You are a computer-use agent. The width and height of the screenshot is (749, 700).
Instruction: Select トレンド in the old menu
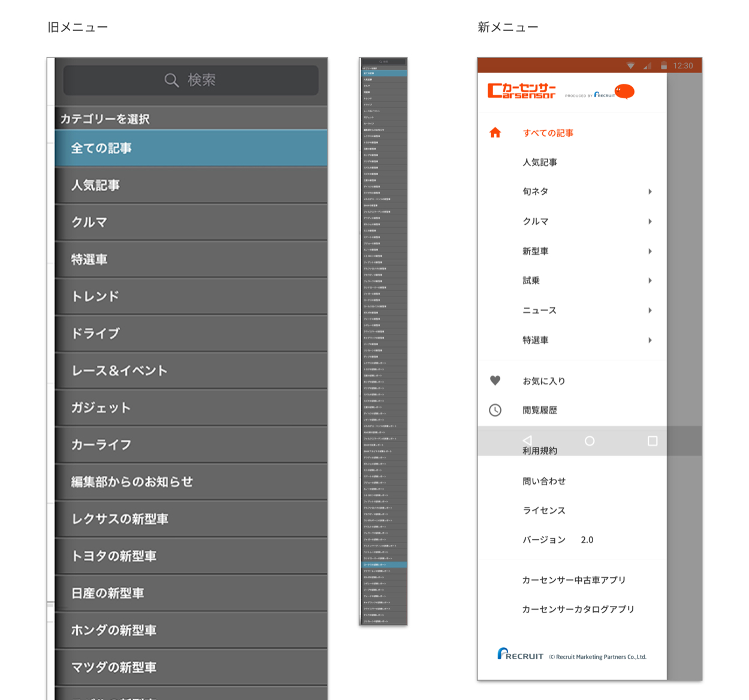[x=191, y=297]
